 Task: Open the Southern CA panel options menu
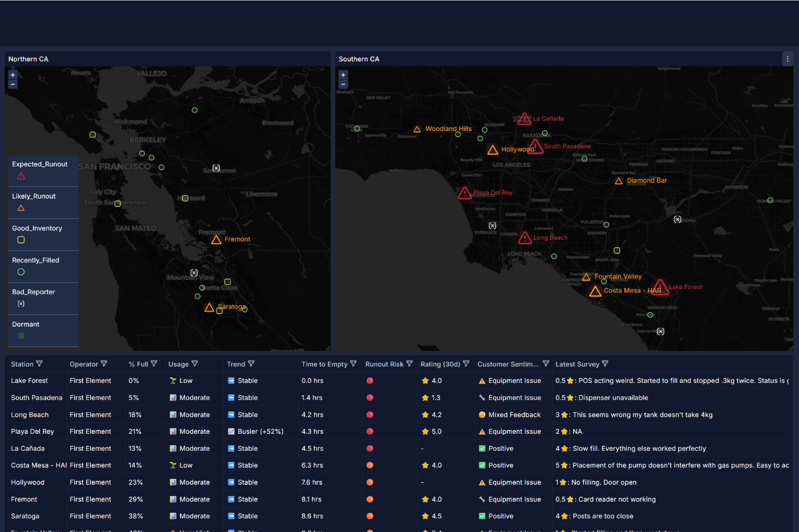788,59
